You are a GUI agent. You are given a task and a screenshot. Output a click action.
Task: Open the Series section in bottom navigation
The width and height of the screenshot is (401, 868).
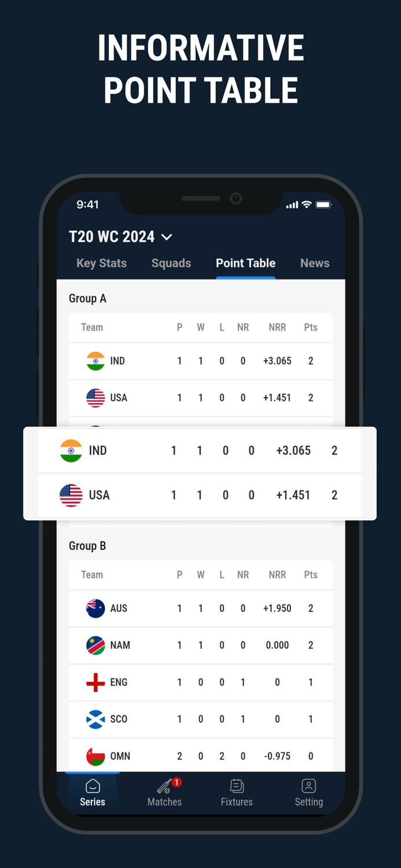[93, 793]
